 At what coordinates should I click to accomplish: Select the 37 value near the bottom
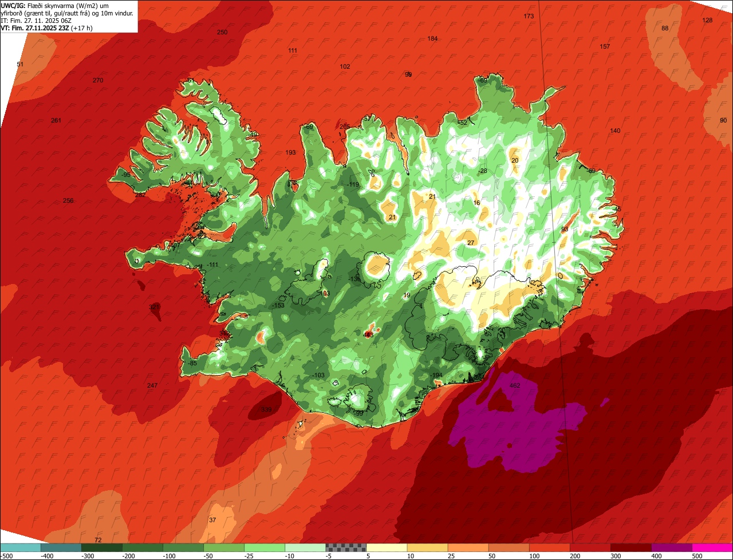212,520
